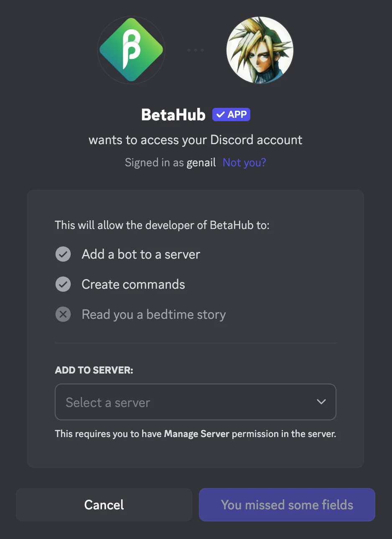
Task: Click the checkmark icon beside Create commands
Action: pyautogui.click(x=63, y=284)
